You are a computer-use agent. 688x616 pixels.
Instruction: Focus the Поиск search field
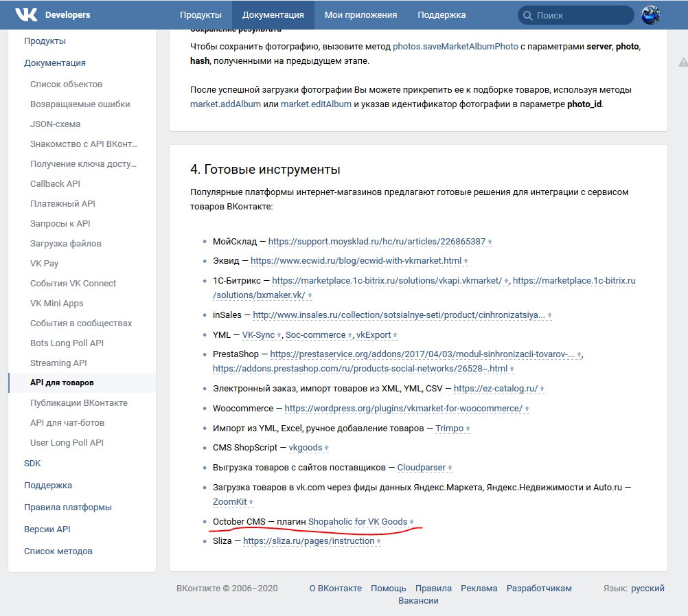click(x=575, y=15)
